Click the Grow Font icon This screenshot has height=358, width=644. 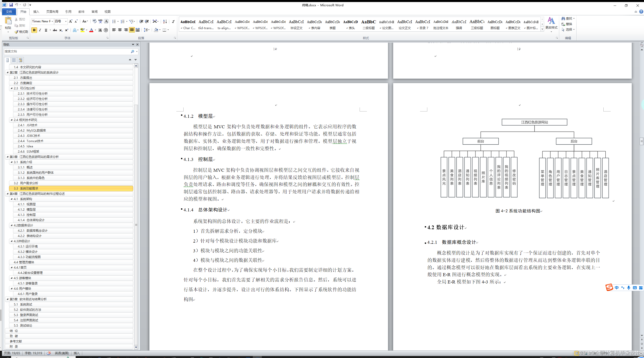(x=71, y=21)
